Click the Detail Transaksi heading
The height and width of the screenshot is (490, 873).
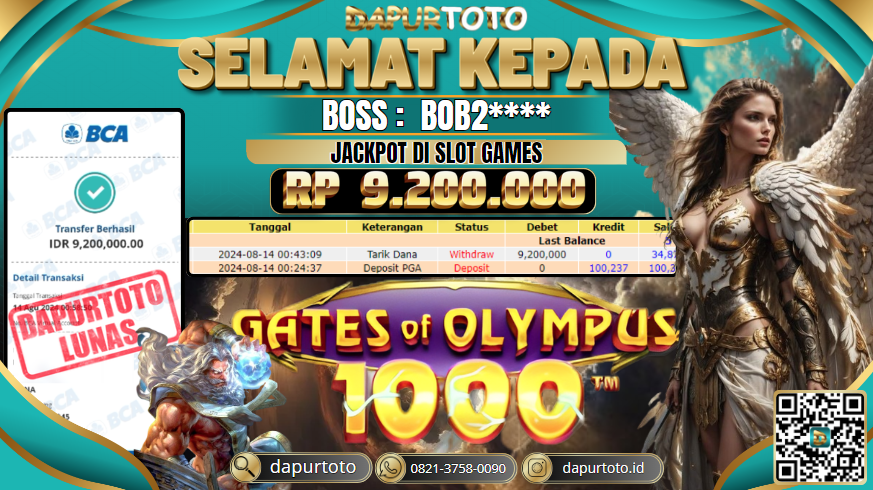click(48, 277)
